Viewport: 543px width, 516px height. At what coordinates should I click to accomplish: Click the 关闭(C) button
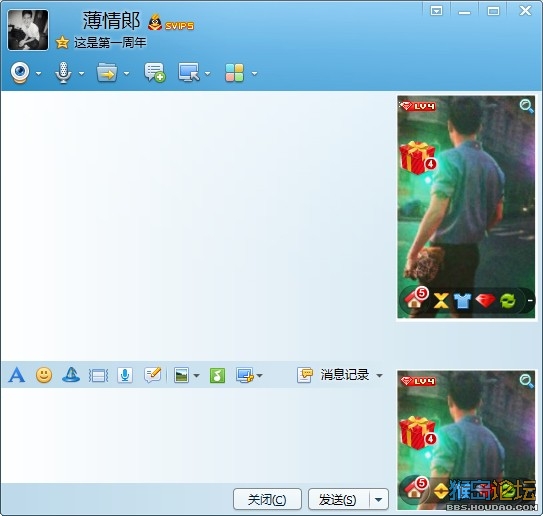click(267, 499)
